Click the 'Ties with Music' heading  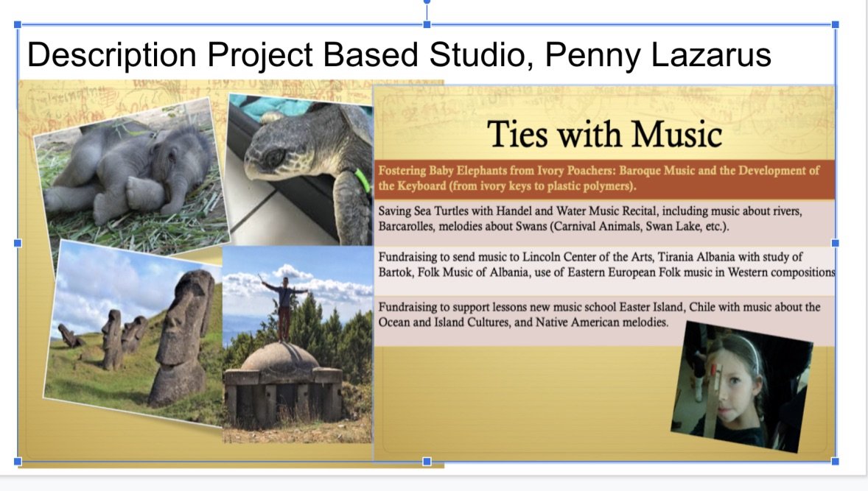(604, 135)
